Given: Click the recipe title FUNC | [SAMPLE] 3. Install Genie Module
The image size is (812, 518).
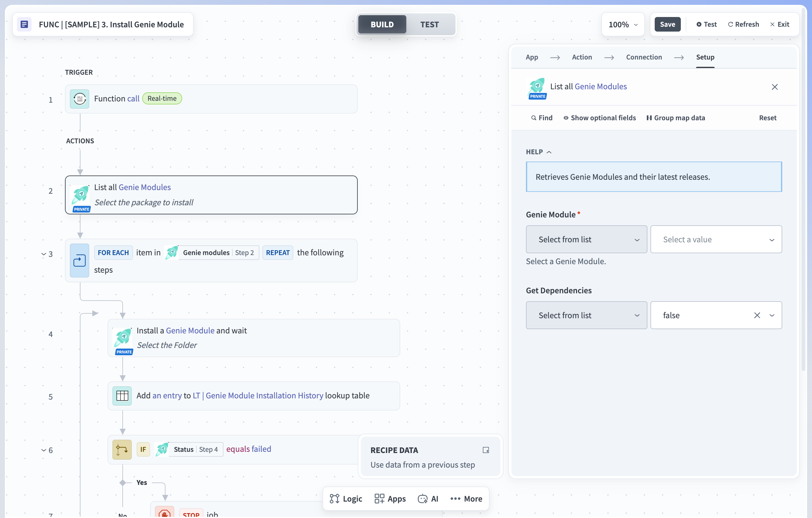Looking at the screenshot, I should pyautogui.click(x=111, y=24).
